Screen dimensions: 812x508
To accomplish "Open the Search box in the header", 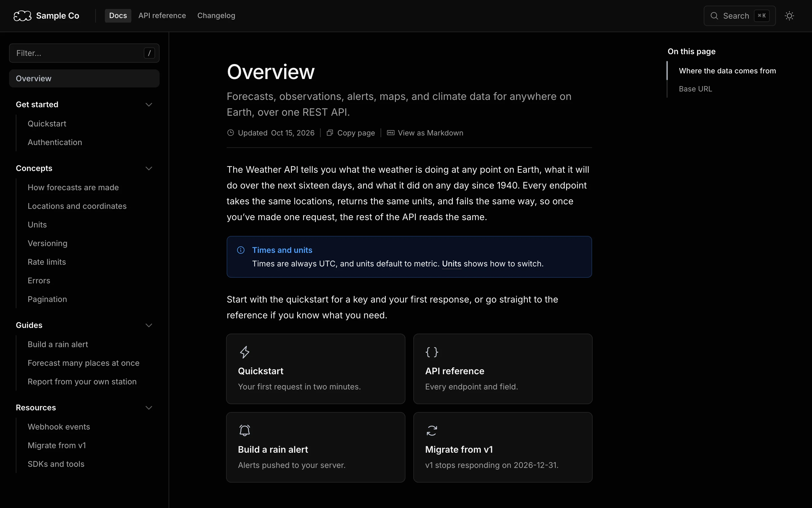I will 740,16.
